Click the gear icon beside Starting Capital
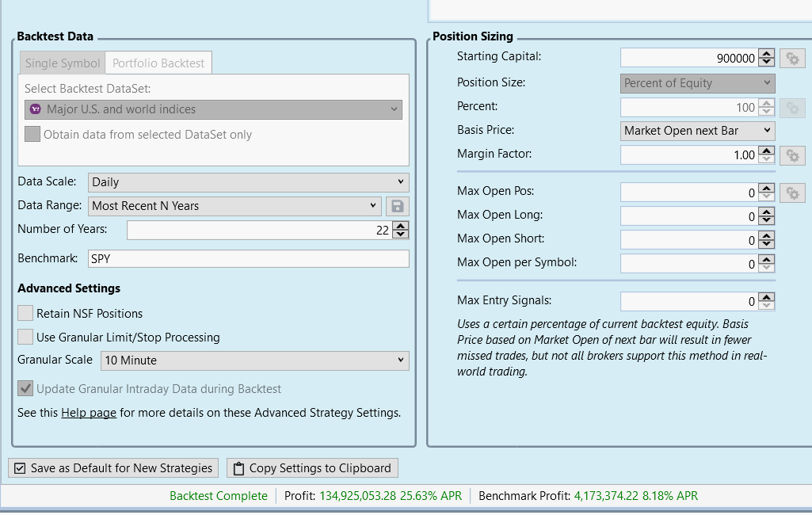812x515 pixels. 791,58
